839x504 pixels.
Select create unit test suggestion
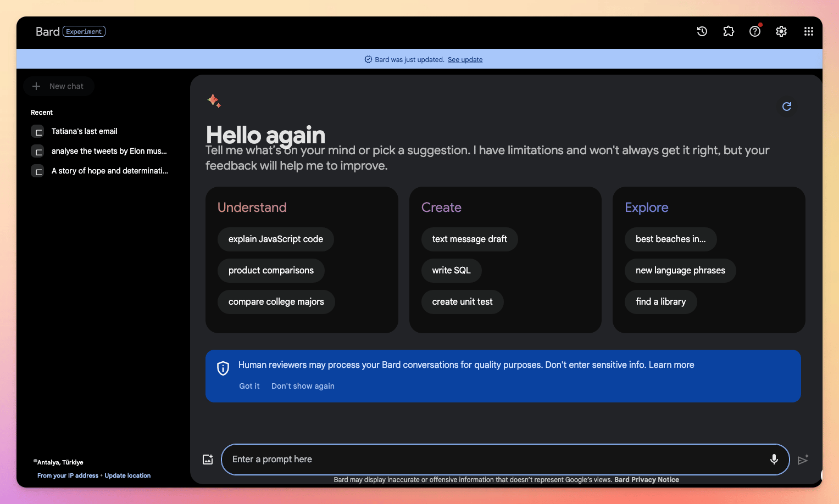coord(462,302)
